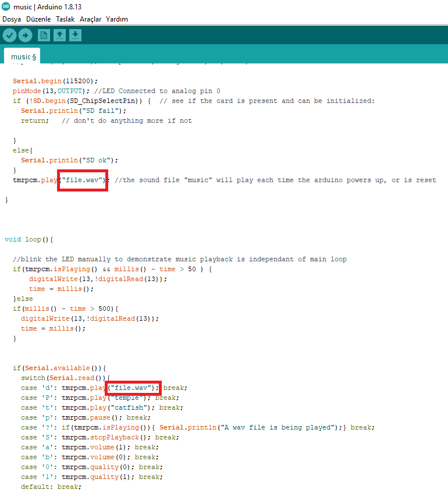Screen dimensions: 448x493
Task: Click the Arduino logo in title bar
Action: tap(6, 6)
